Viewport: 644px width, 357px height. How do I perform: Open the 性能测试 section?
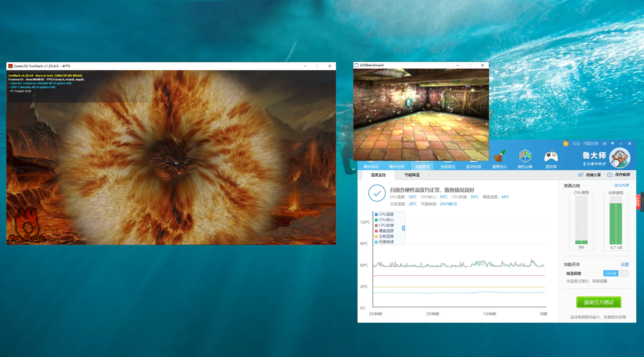(x=448, y=166)
